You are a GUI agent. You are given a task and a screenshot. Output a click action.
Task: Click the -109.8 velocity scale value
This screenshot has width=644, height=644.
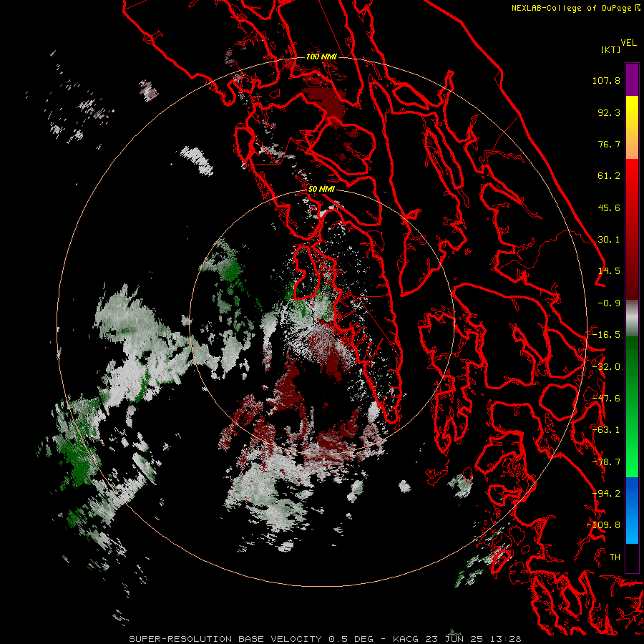604,525
